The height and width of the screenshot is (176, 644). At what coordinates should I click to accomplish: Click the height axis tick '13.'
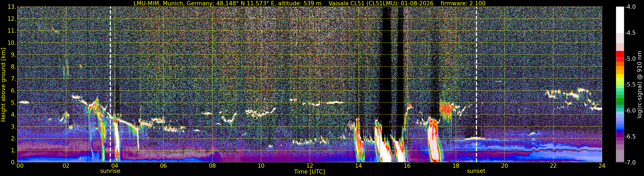(12, 7)
